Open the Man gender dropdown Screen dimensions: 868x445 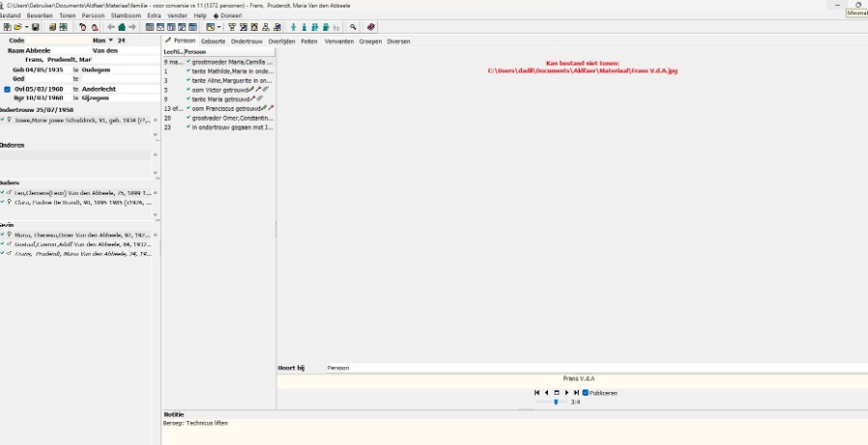[111, 41]
